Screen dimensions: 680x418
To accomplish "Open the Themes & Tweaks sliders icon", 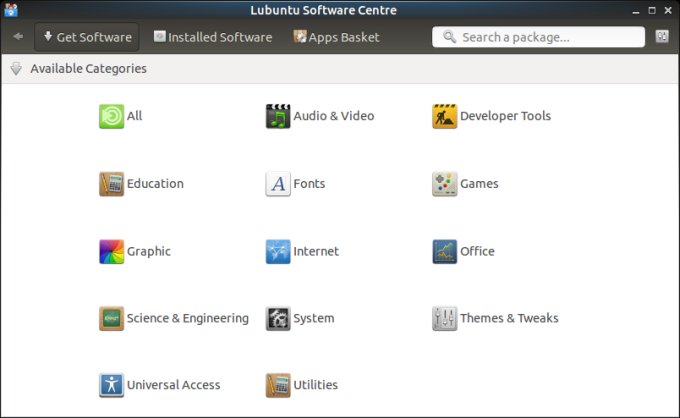I will [445, 318].
